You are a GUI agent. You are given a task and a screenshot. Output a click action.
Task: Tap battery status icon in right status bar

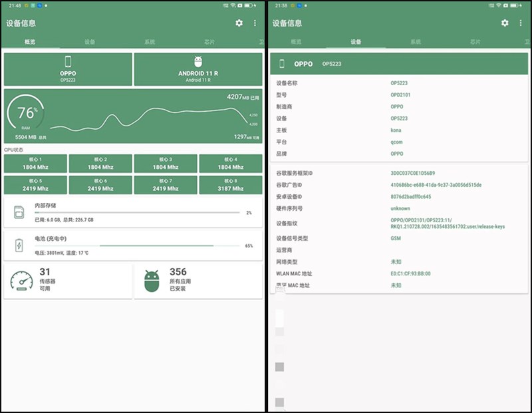point(514,5)
